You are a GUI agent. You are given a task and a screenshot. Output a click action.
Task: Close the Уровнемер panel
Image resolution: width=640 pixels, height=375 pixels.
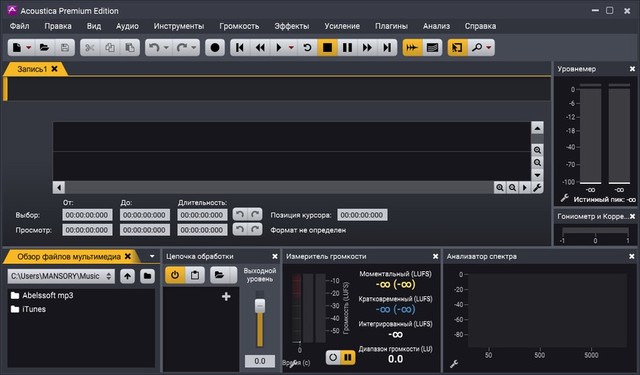tap(632, 69)
